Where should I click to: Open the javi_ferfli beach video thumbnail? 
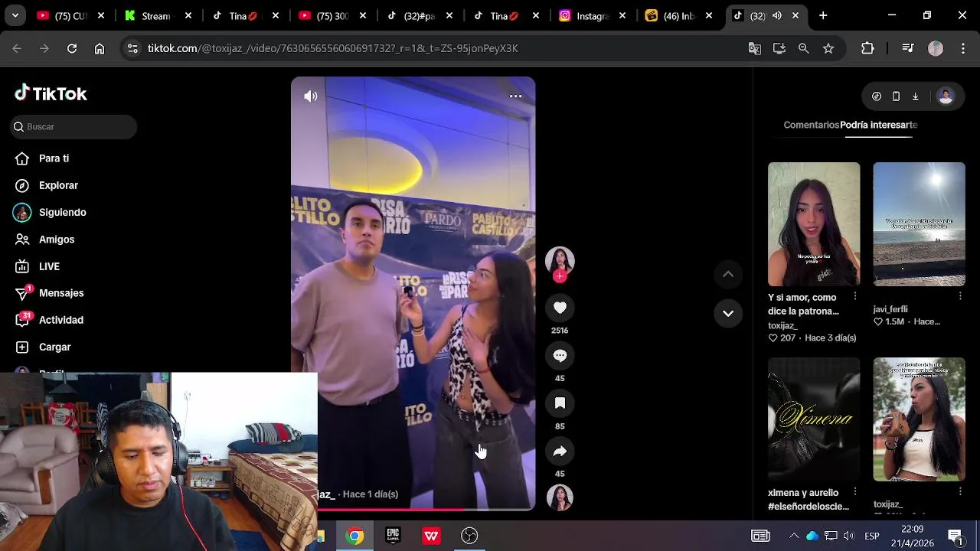[x=919, y=224]
